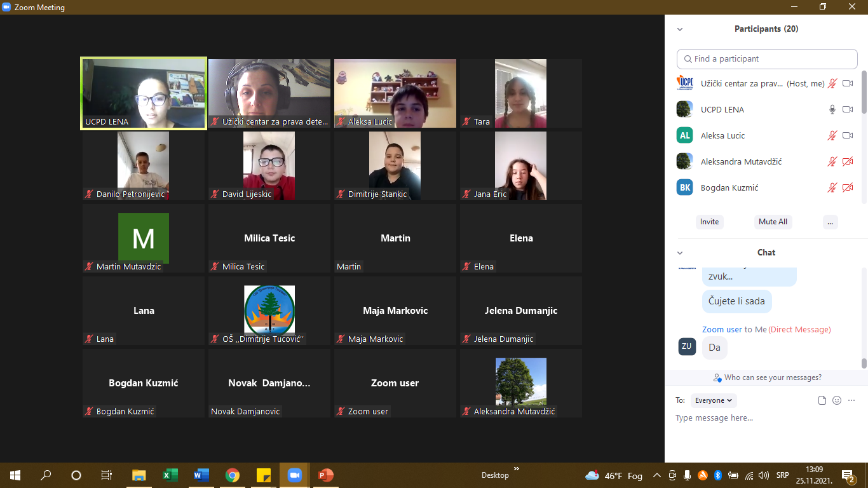The image size is (868, 488).
Task: Click Aleksa Lucic's muted microphone icon
Action: (x=832, y=135)
